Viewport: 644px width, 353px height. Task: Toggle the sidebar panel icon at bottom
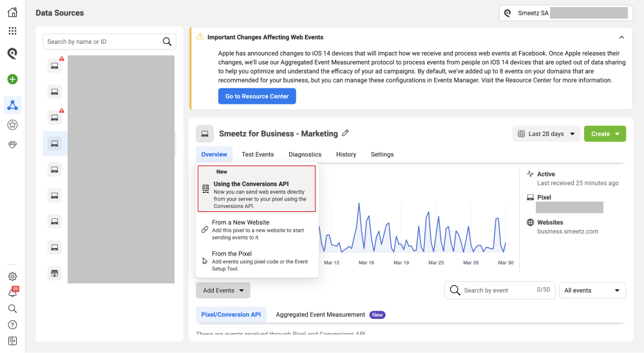(x=12, y=341)
